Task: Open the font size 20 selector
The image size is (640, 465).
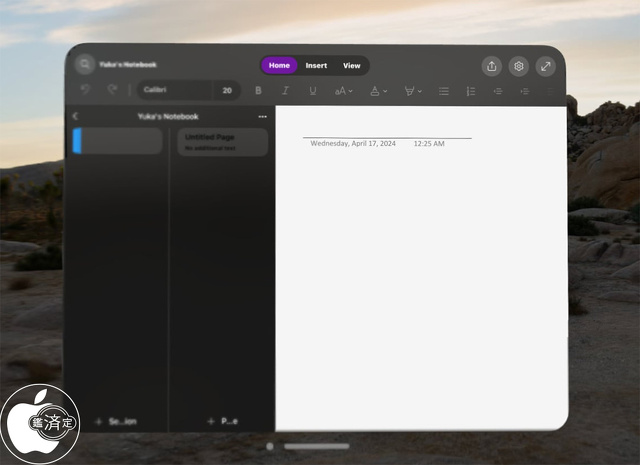Action: click(227, 90)
